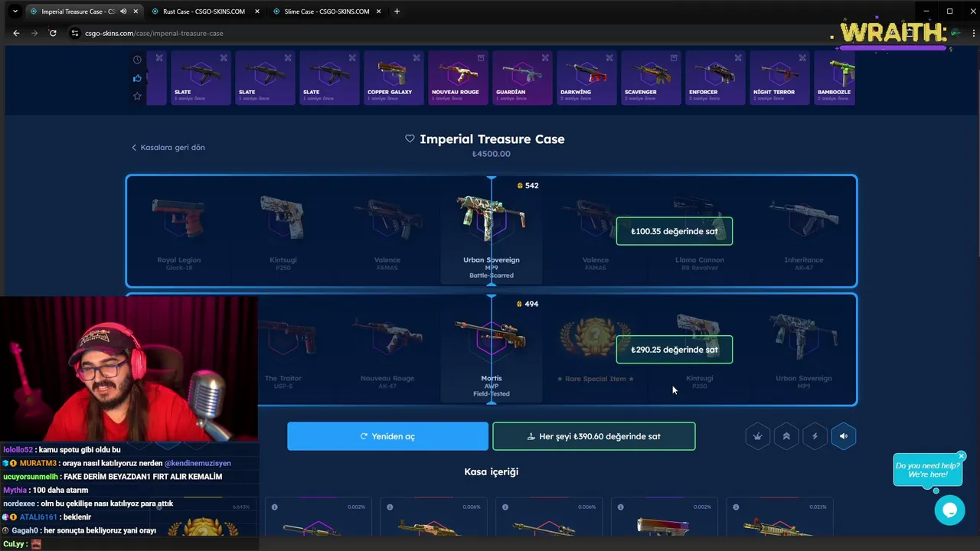
Task: Open the Bamboozle drop card
Action: (x=834, y=78)
